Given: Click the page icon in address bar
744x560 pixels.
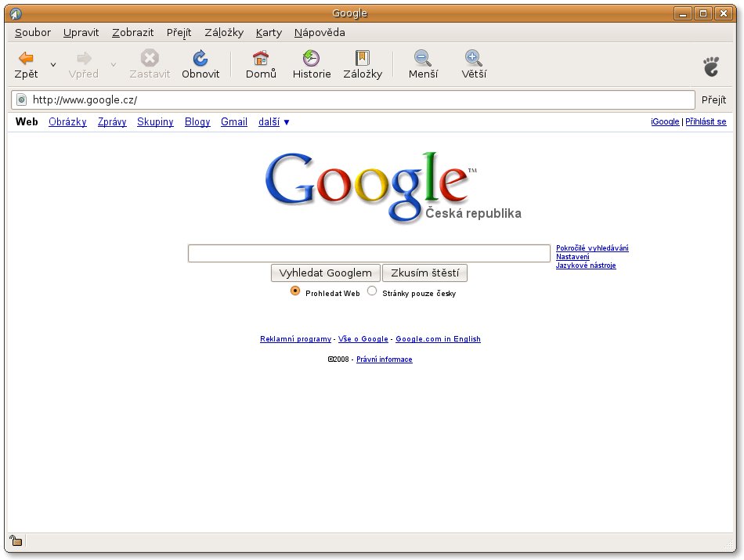Looking at the screenshot, I should pos(21,99).
